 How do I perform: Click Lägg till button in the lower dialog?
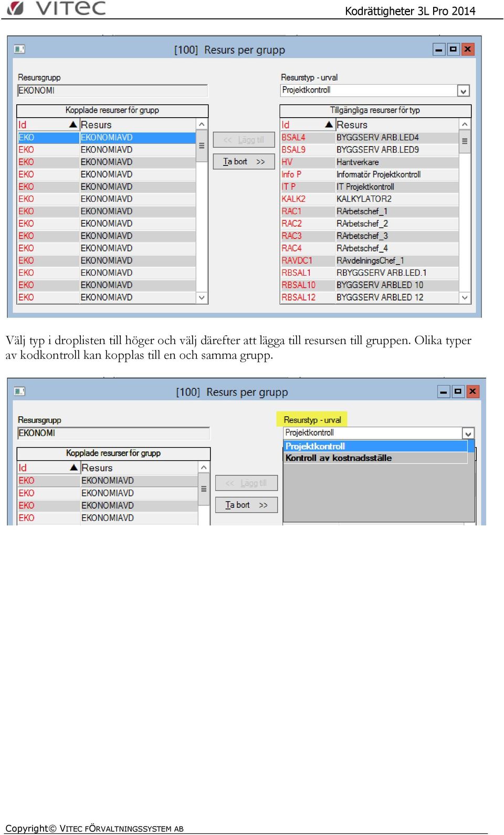coord(246,483)
